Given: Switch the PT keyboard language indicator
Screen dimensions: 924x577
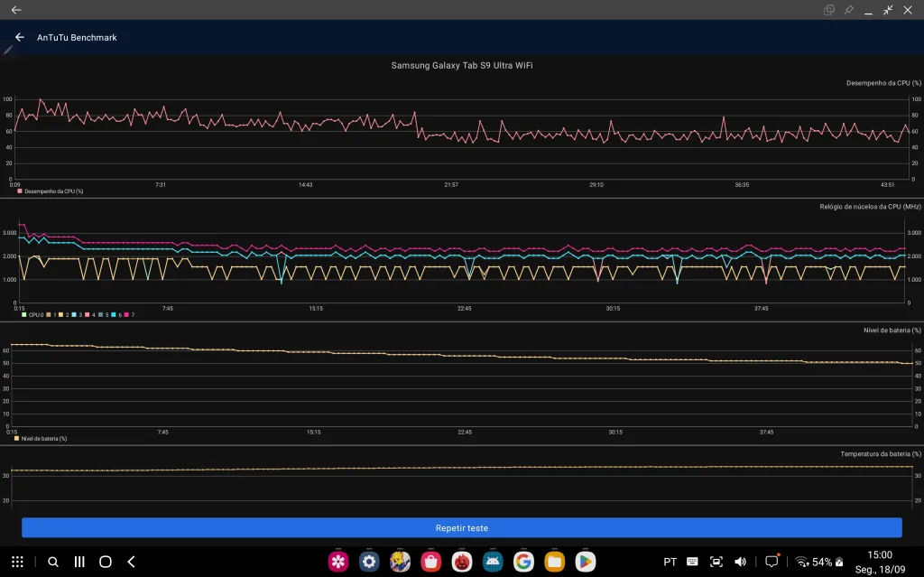Looking at the screenshot, I should [x=670, y=562].
